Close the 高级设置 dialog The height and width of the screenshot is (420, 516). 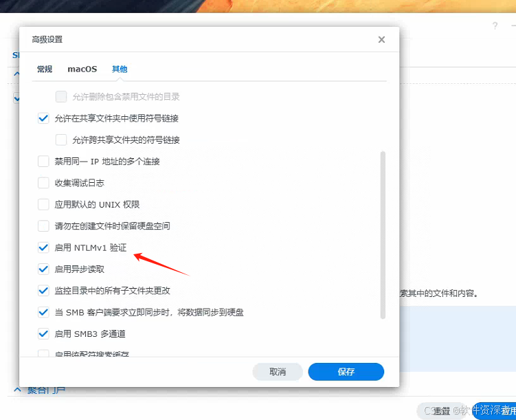click(x=381, y=39)
